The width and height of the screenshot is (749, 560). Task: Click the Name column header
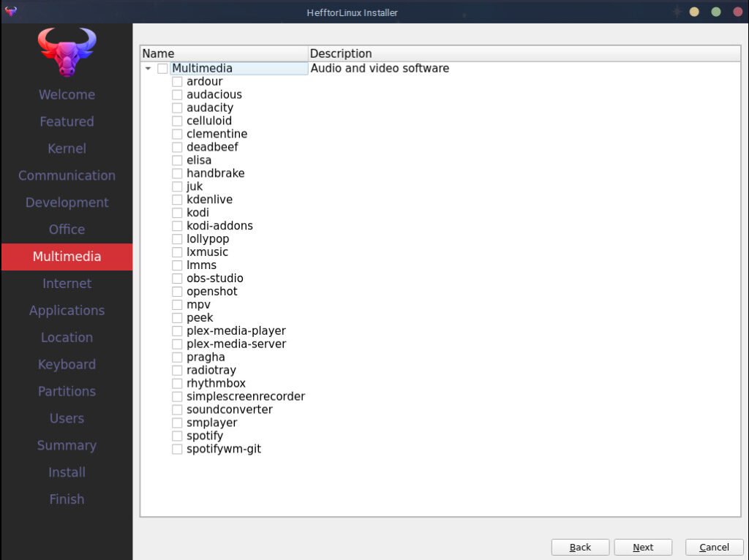pyautogui.click(x=223, y=53)
